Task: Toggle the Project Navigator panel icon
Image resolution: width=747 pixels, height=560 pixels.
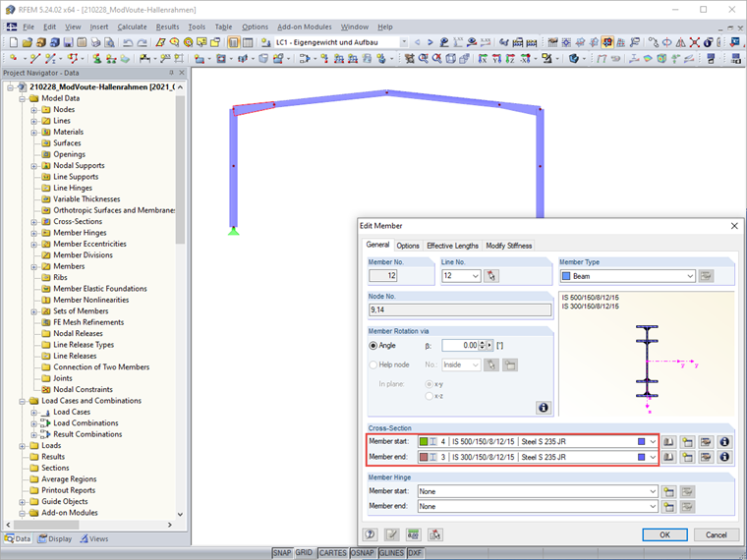Action: coord(234,42)
